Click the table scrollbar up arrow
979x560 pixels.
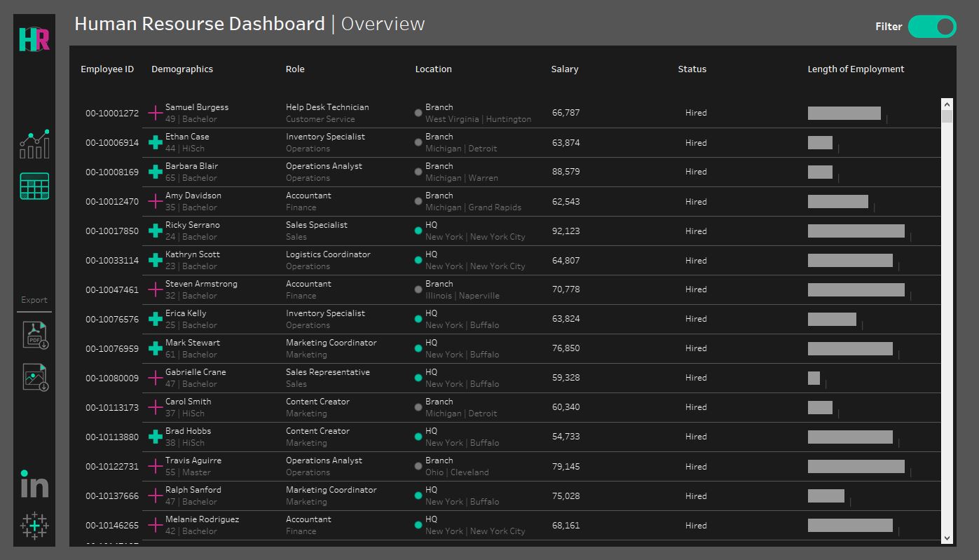947,104
